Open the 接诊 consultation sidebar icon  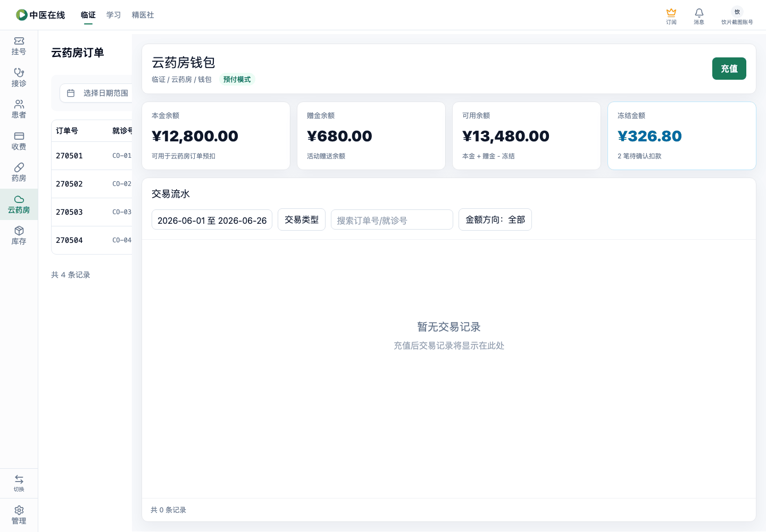pyautogui.click(x=19, y=78)
